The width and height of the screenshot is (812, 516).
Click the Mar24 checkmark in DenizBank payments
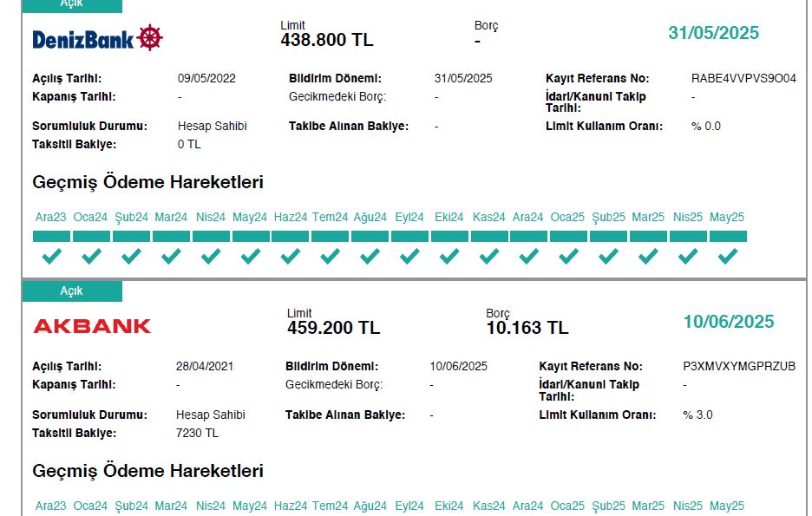tap(171, 256)
